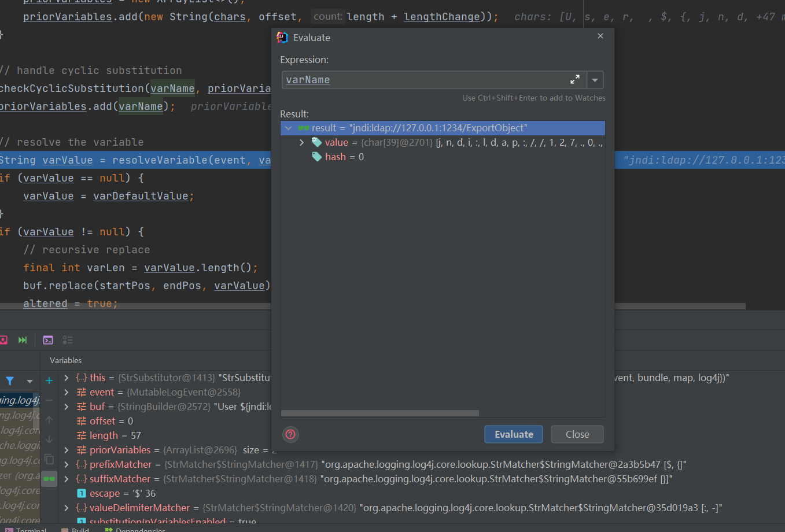Click the expand expression editor icon
Screen dimensions: 785x532
click(x=574, y=80)
